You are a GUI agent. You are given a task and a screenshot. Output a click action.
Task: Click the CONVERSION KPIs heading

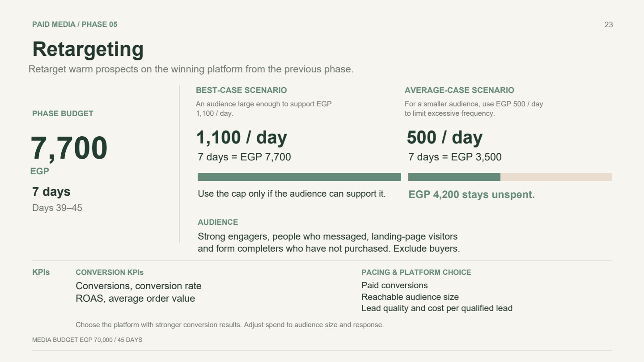coord(110,272)
